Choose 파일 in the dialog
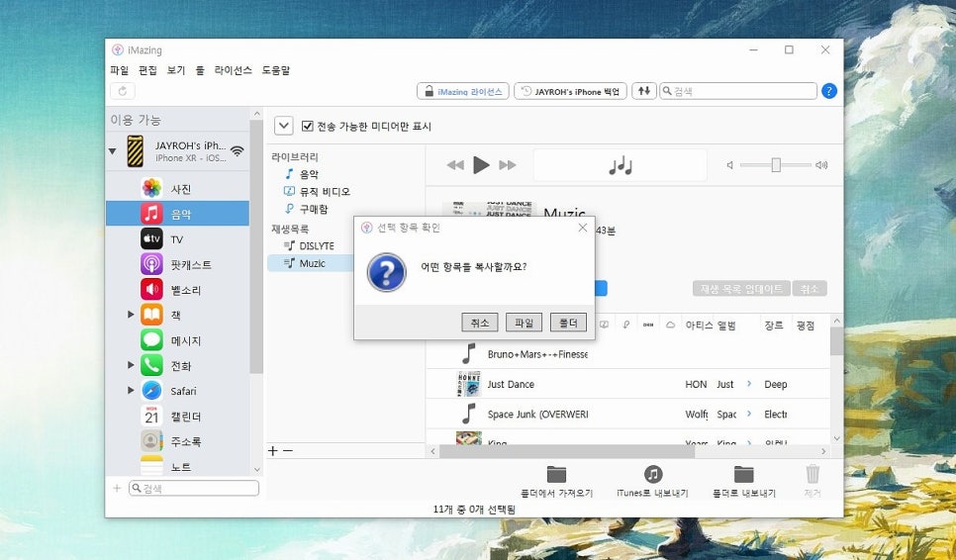The image size is (956, 560). (x=524, y=323)
